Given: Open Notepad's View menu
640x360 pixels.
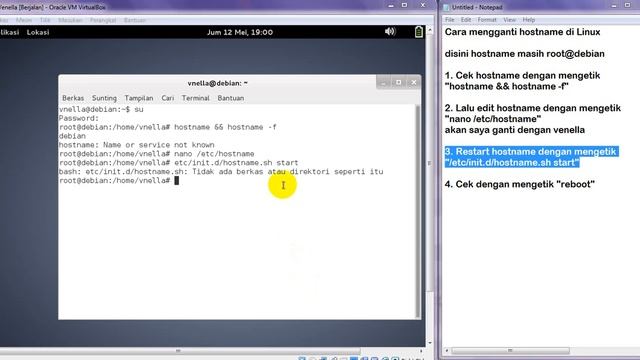Looking at the screenshot, I should tap(509, 20).
